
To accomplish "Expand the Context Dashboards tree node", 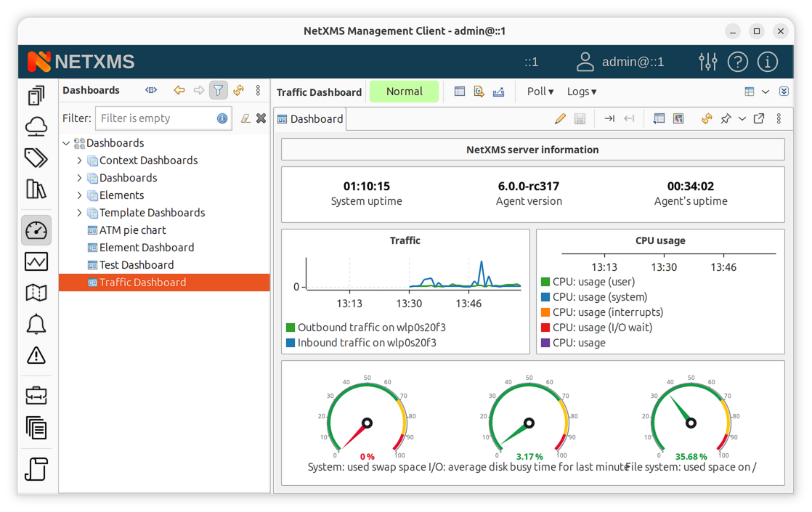I will coord(78,160).
